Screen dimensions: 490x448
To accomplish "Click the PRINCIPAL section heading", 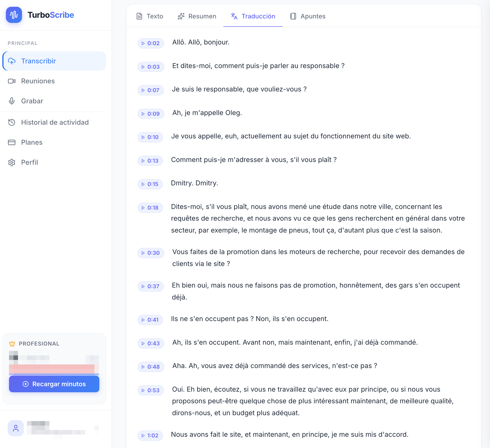I will pyautogui.click(x=22, y=43).
